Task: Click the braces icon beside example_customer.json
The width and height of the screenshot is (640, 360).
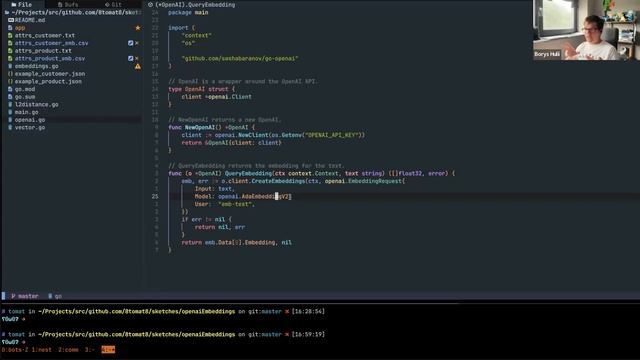Action: (10, 74)
